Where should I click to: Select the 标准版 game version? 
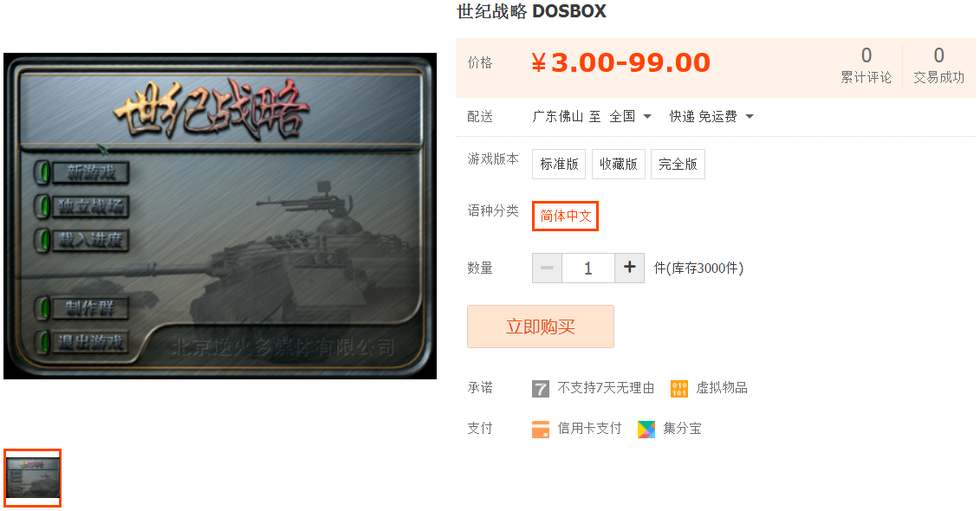559,164
